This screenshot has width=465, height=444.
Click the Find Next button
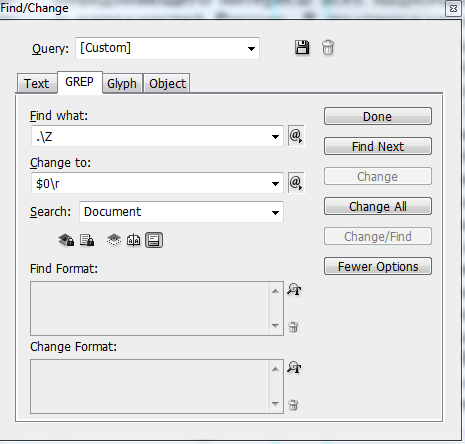point(378,146)
